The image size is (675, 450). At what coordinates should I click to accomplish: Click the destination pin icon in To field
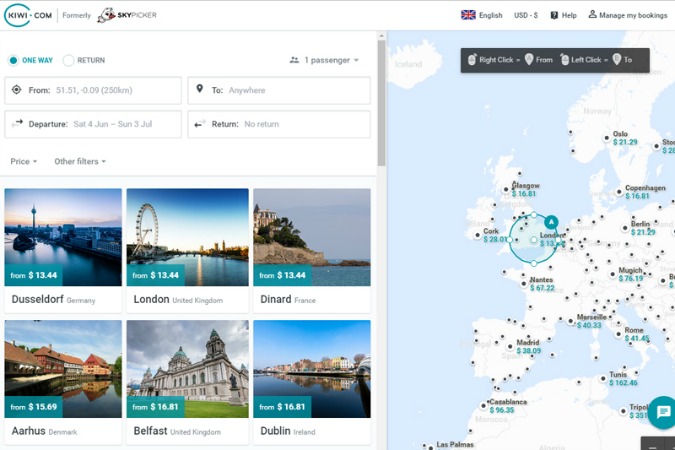point(200,90)
